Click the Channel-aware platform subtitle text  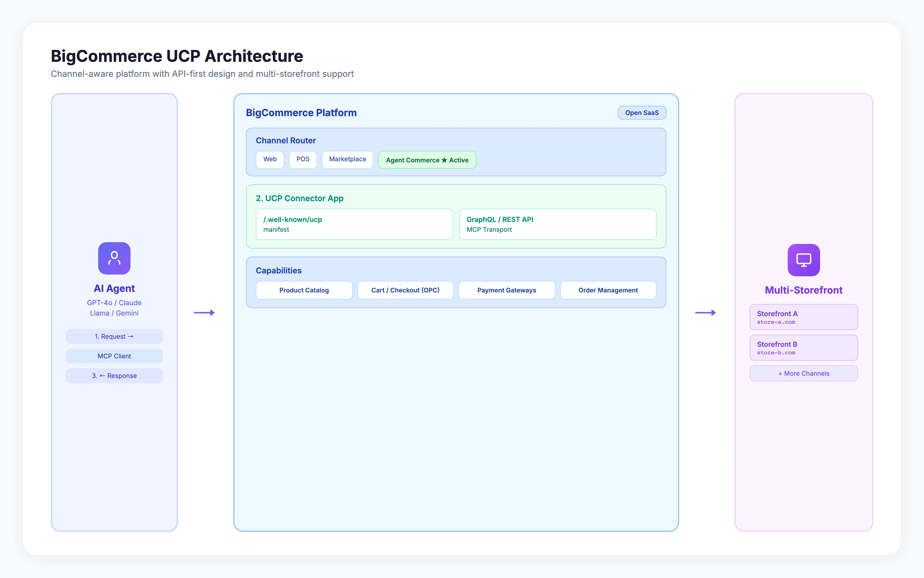202,74
